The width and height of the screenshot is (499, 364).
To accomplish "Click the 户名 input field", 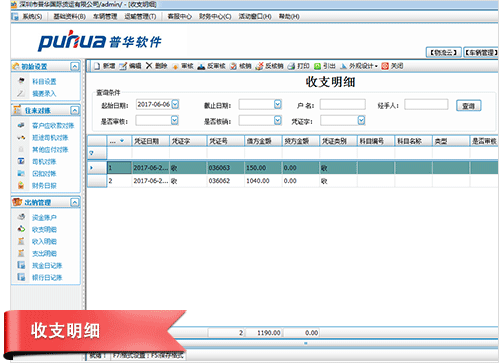I will click(x=343, y=104).
